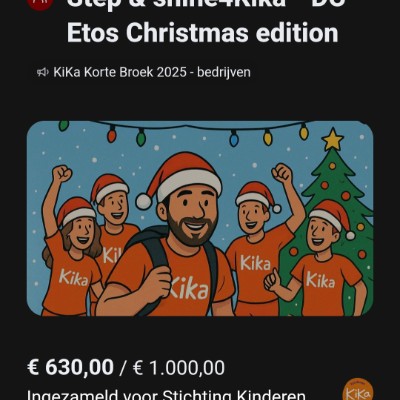Click the Kika text on the bearded man's shirt
Screen dimensions: 400x400
point(189,288)
